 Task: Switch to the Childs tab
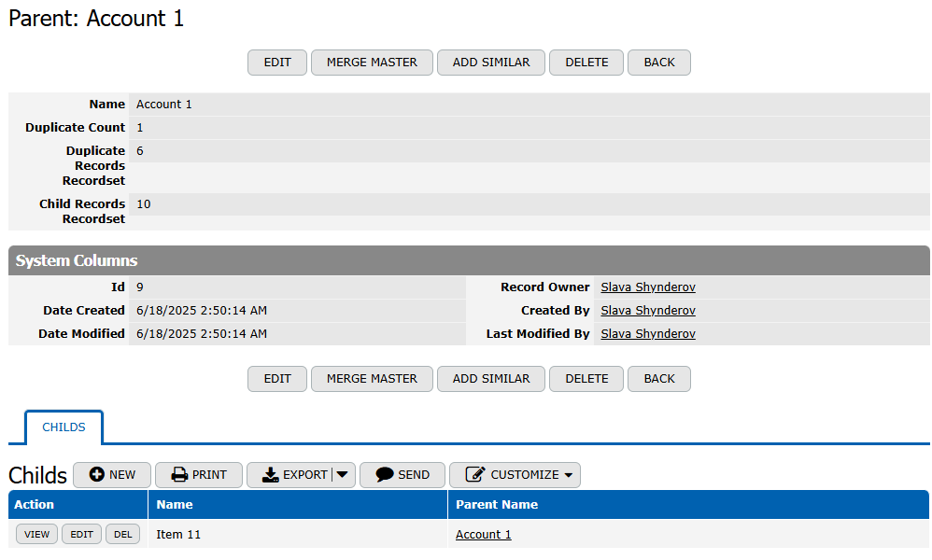coord(64,427)
